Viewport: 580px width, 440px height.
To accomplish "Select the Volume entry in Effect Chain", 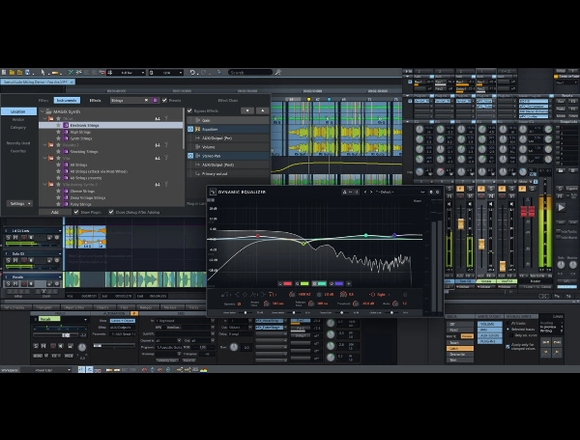I will [x=229, y=147].
